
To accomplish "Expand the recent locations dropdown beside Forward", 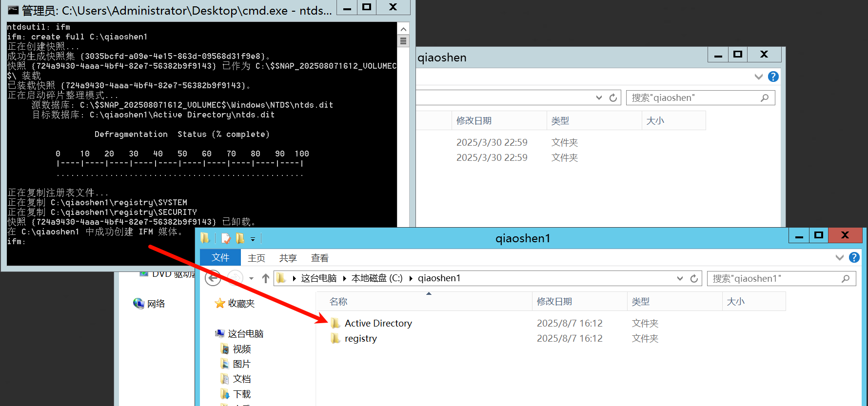I will coord(251,278).
